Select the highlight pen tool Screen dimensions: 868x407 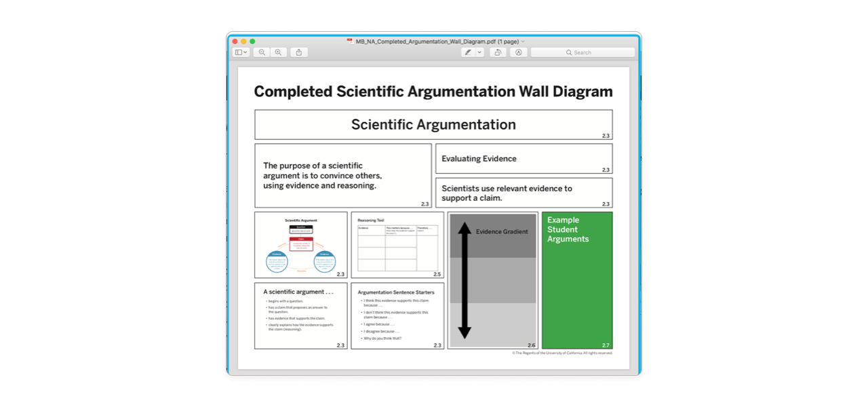click(x=468, y=52)
